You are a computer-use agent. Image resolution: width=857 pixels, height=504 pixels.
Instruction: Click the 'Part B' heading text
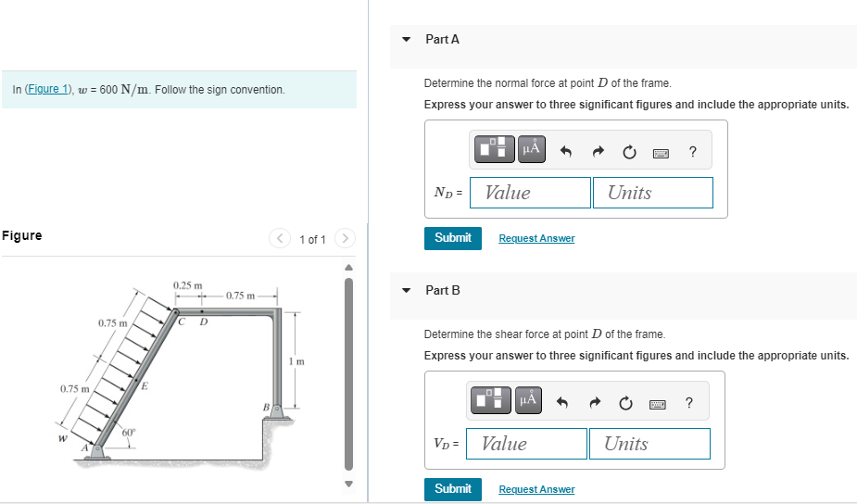[443, 290]
